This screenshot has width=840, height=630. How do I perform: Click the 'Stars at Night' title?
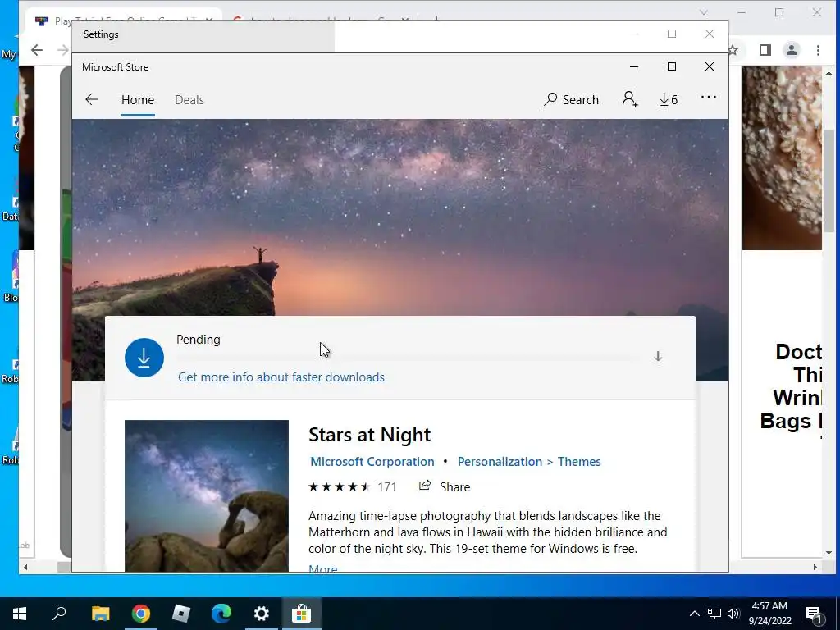370,435
